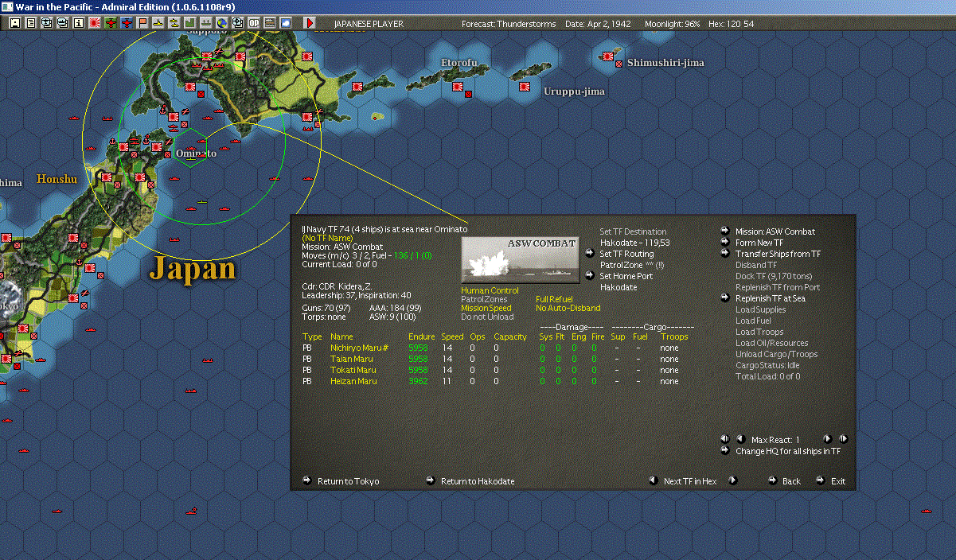Go to next TF in Hex

(733, 480)
